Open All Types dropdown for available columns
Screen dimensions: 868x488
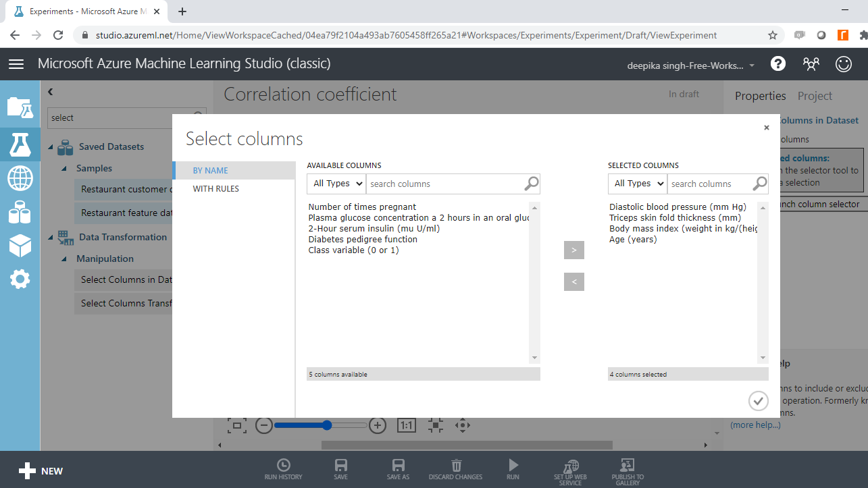pyautogui.click(x=336, y=184)
